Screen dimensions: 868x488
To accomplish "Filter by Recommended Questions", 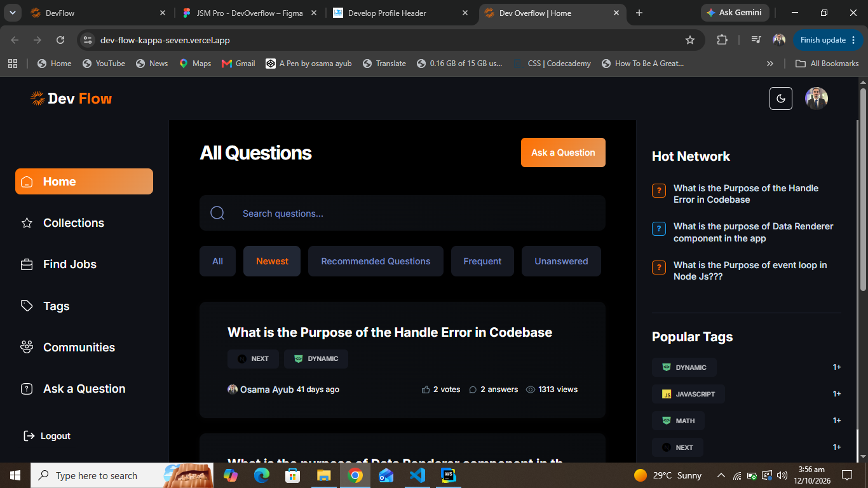I will 376,261.
